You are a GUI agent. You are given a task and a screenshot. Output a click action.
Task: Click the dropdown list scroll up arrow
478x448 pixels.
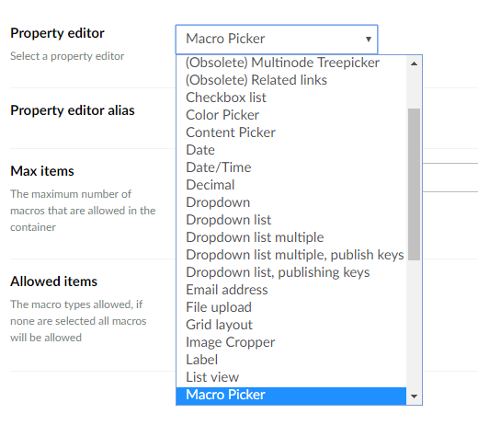(x=414, y=63)
